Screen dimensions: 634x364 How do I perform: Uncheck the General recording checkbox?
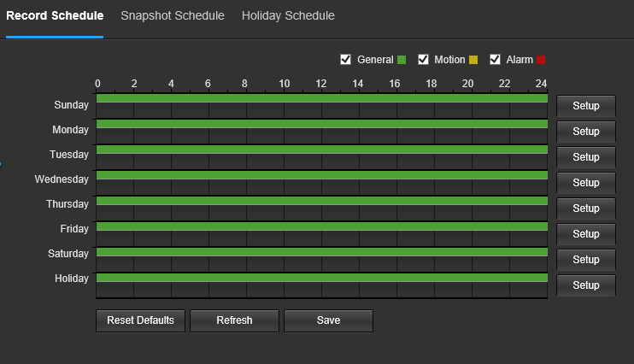345,60
